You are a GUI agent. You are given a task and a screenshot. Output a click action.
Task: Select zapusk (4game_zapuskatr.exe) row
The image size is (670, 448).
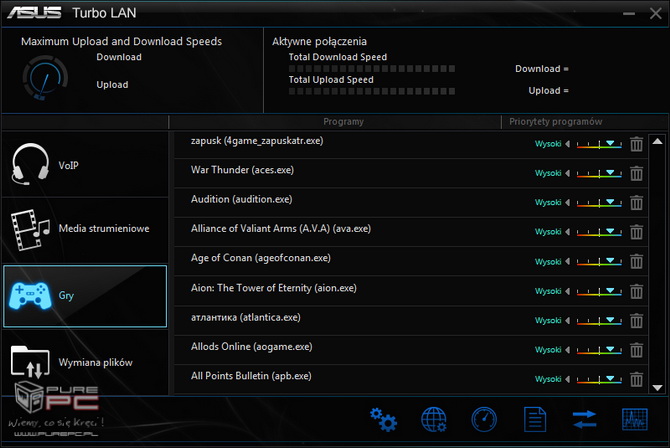pyautogui.click(x=411, y=144)
